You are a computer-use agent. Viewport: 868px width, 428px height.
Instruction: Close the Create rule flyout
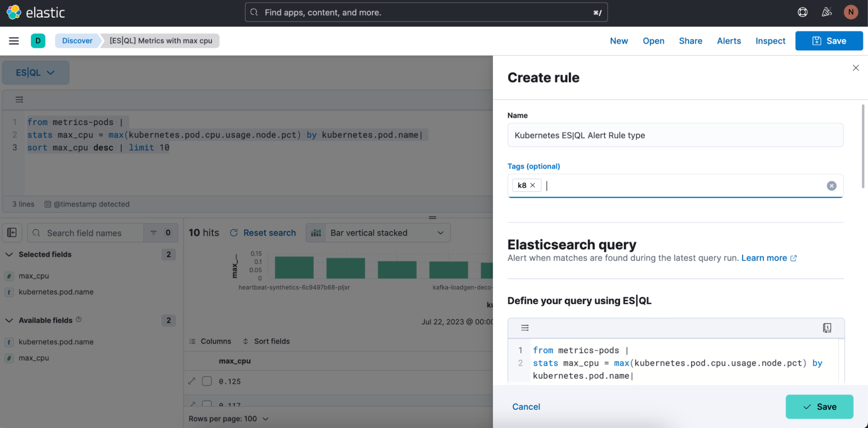[x=855, y=68]
